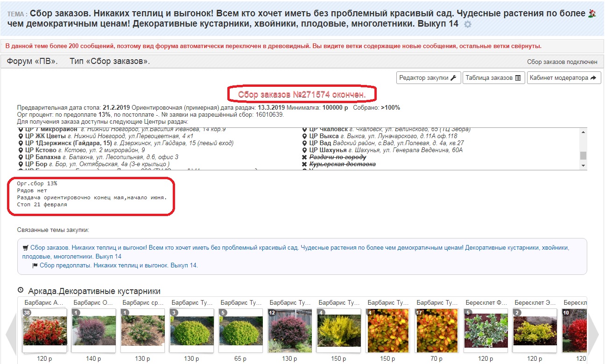This screenshot has width=605, height=364.
Task: Click the distribution list scrollbar up arrow
Action: click(x=583, y=132)
